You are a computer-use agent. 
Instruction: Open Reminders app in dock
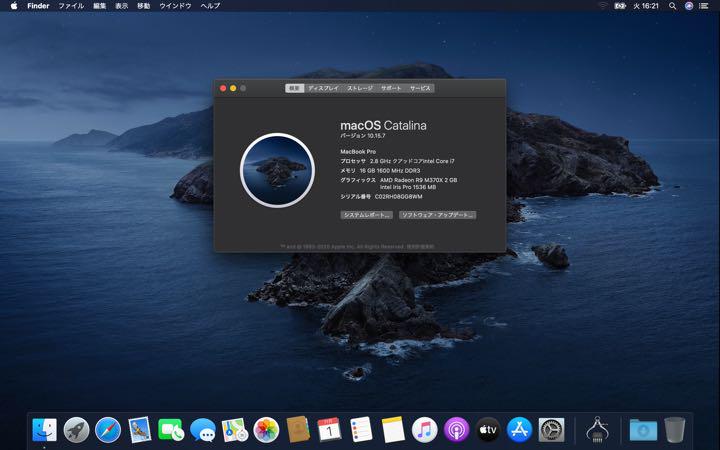click(361, 430)
